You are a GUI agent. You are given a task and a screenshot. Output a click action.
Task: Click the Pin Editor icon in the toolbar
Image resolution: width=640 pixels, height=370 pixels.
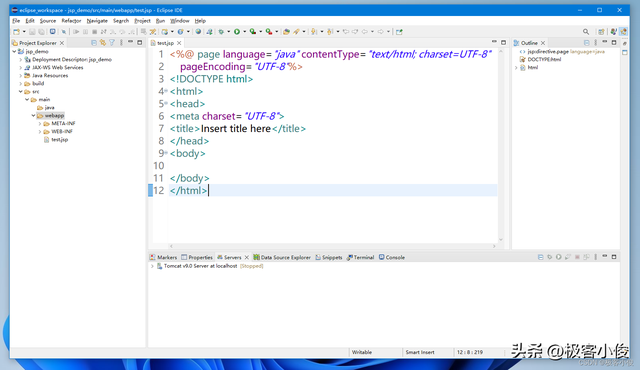pos(399,31)
